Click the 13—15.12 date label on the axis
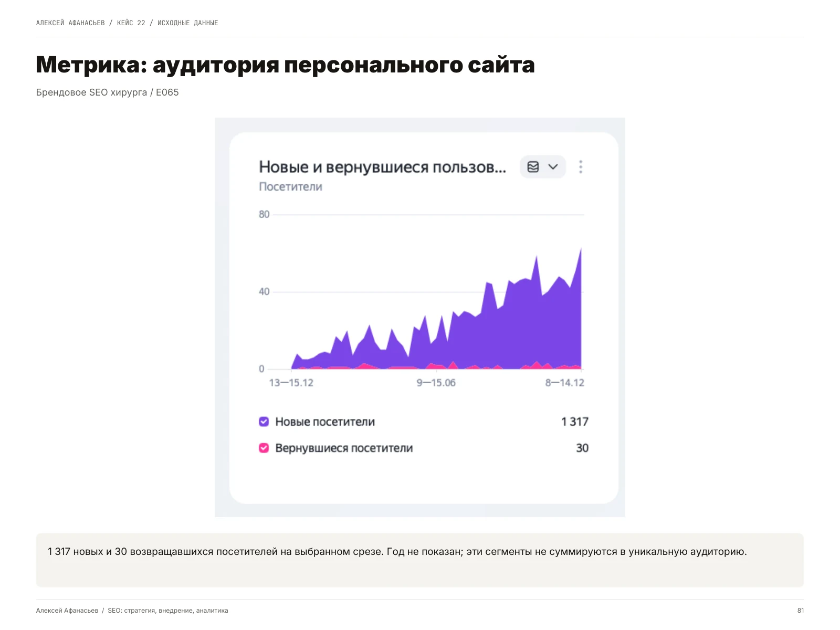This screenshot has height=630, width=840. click(x=291, y=383)
